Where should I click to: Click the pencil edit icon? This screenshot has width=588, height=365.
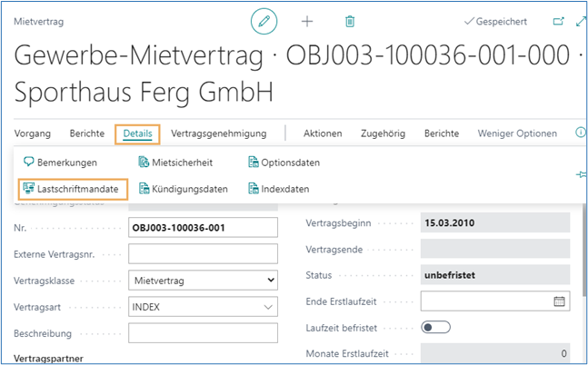(264, 22)
